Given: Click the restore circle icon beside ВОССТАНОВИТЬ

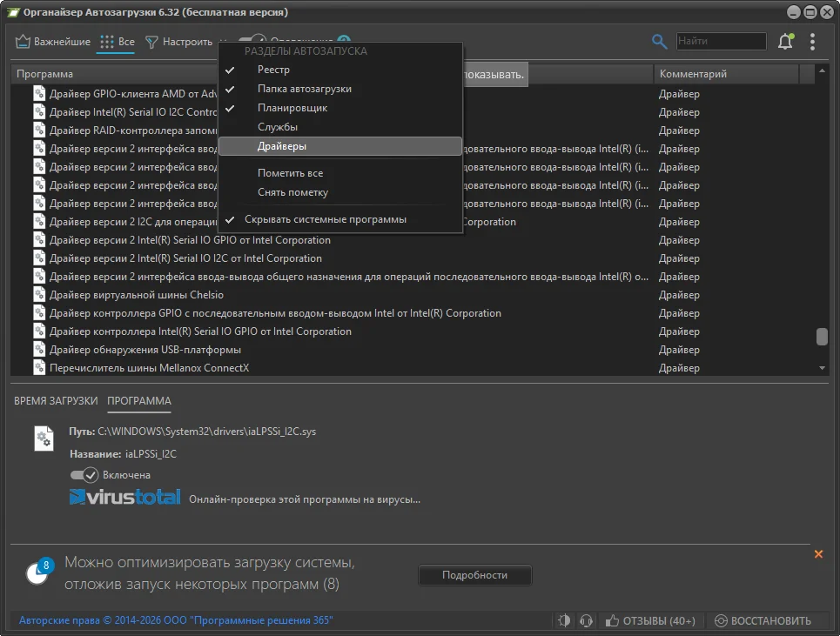Looking at the screenshot, I should click(x=721, y=620).
